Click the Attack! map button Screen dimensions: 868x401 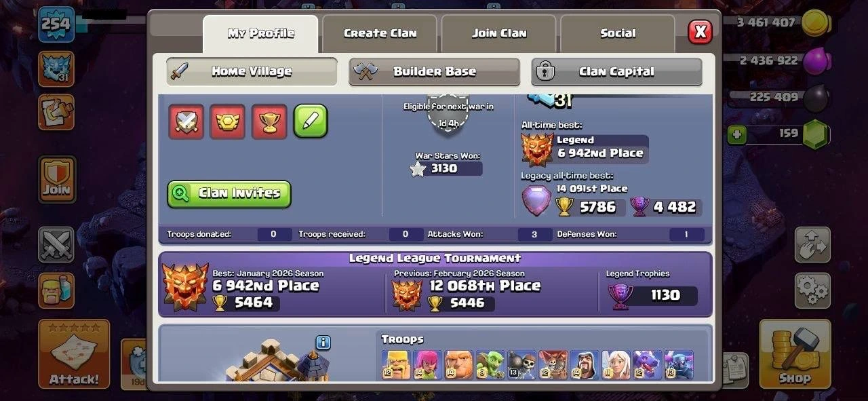click(x=74, y=354)
